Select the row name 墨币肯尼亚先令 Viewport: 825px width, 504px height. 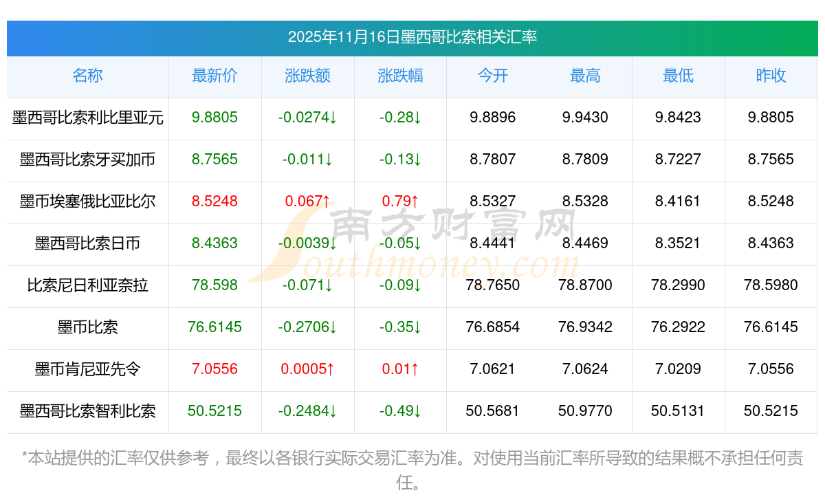pyautogui.click(x=87, y=369)
